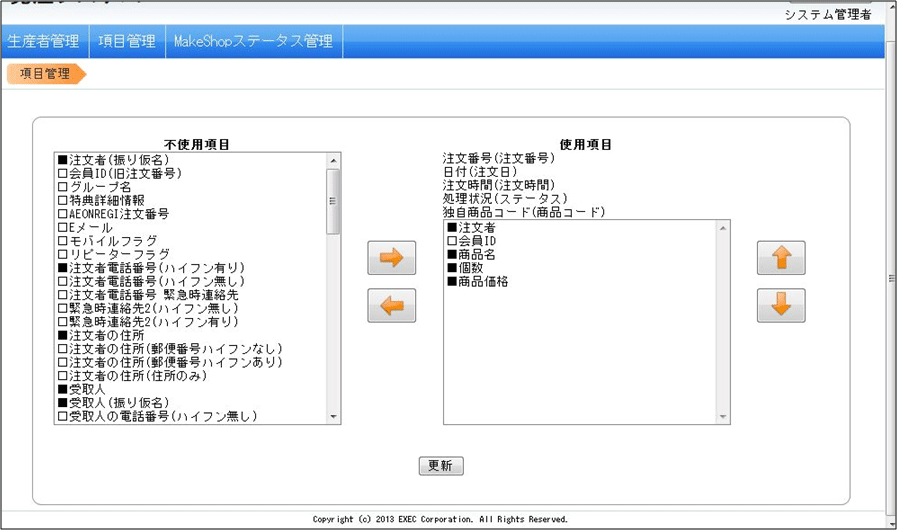Select 緊急時連絡先2(ハイフン無し) item
The image size is (897, 530).
(x=148, y=308)
